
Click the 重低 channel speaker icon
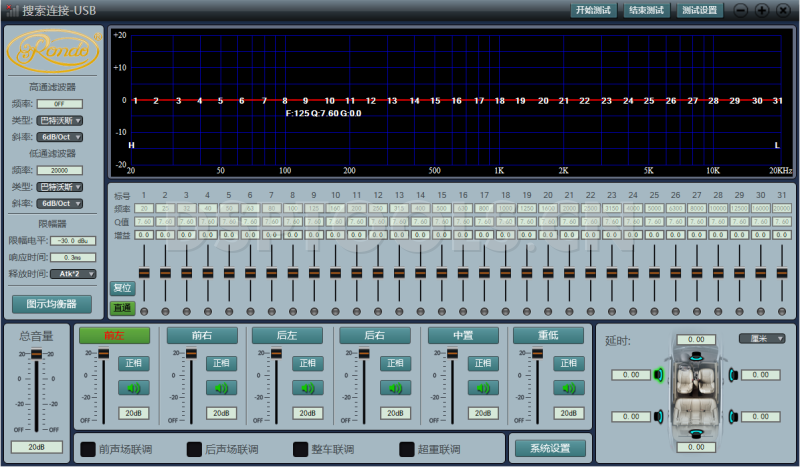coord(570,388)
